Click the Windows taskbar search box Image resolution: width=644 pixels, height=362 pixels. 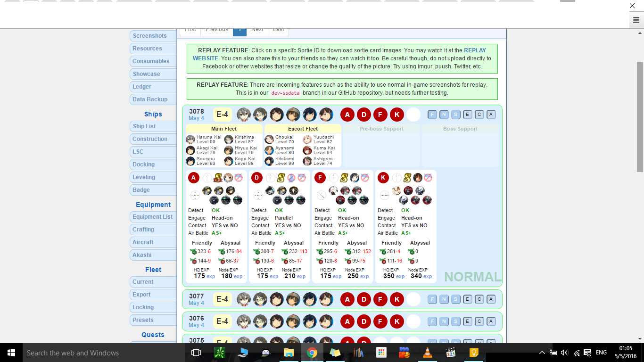[x=104, y=353]
